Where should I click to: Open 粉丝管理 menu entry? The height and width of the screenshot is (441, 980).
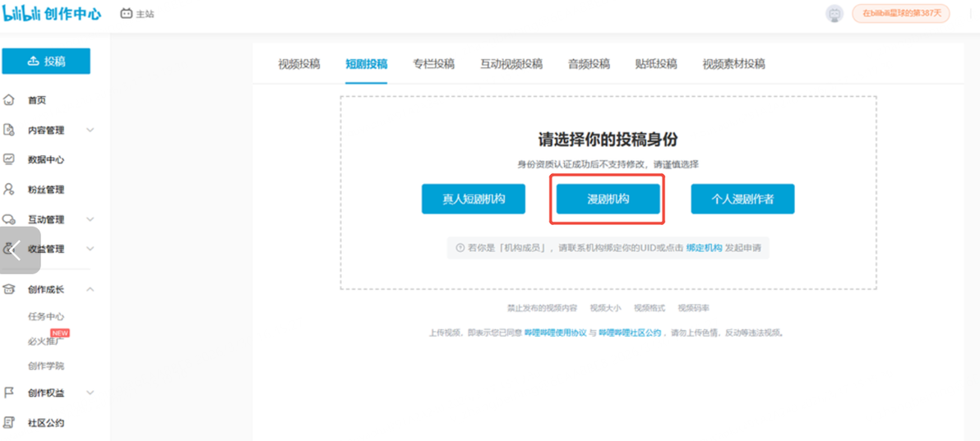(x=45, y=190)
